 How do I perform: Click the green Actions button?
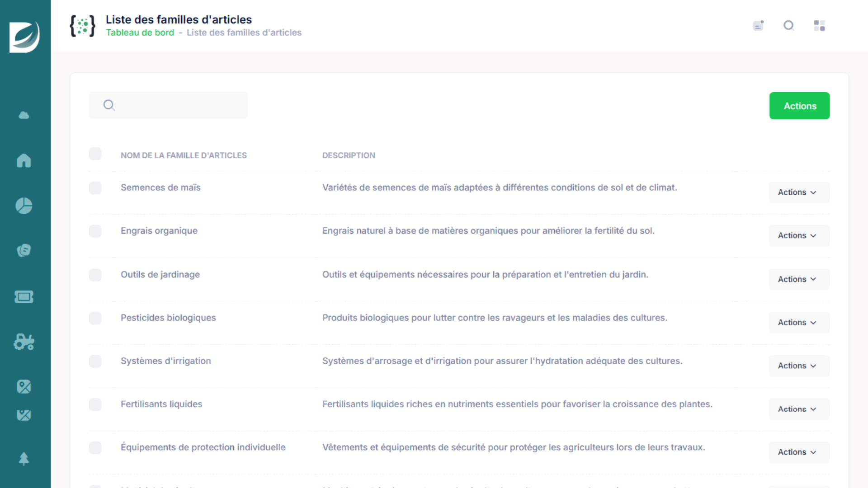pos(799,106)
